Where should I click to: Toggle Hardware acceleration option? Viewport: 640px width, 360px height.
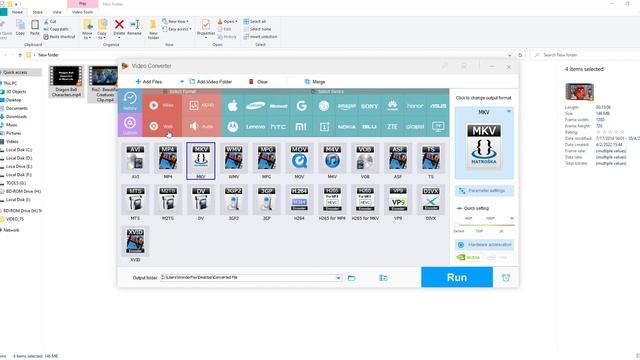pyautogui.click(x=484, y=244)
